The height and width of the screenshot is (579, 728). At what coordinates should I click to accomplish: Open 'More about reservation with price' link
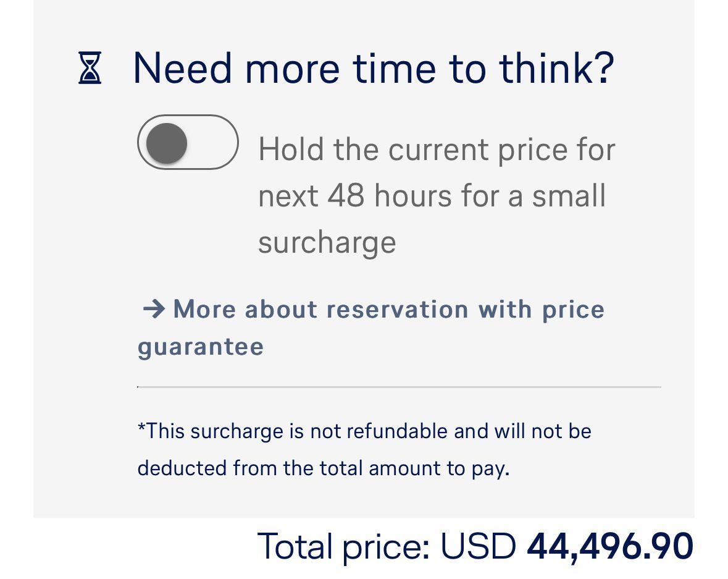coord(389,309)
